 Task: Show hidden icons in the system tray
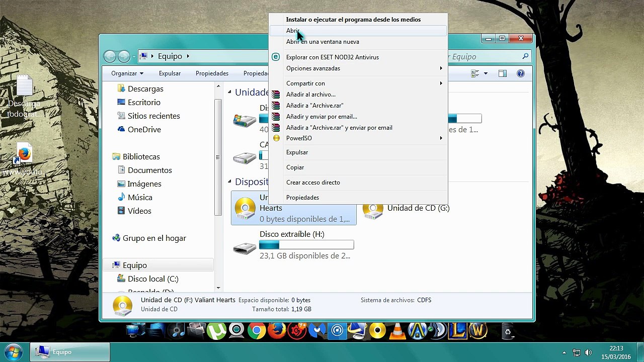coord(564,352)
